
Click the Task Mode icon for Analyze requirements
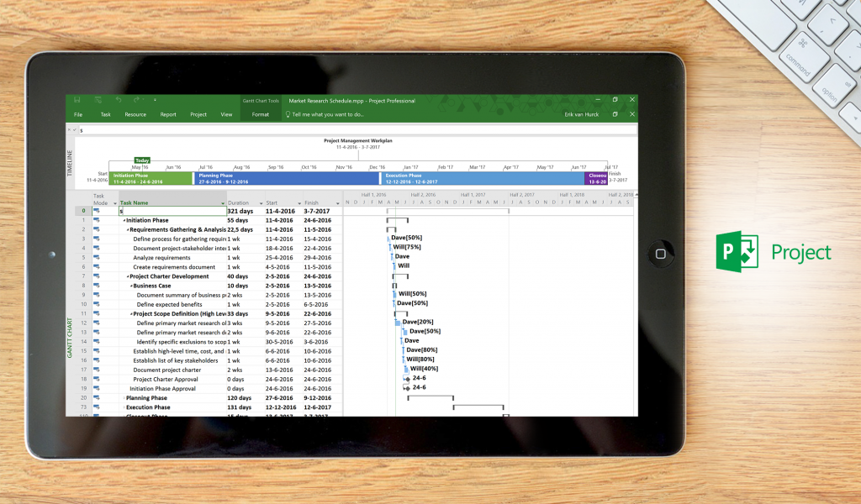[x=97, y=258]
